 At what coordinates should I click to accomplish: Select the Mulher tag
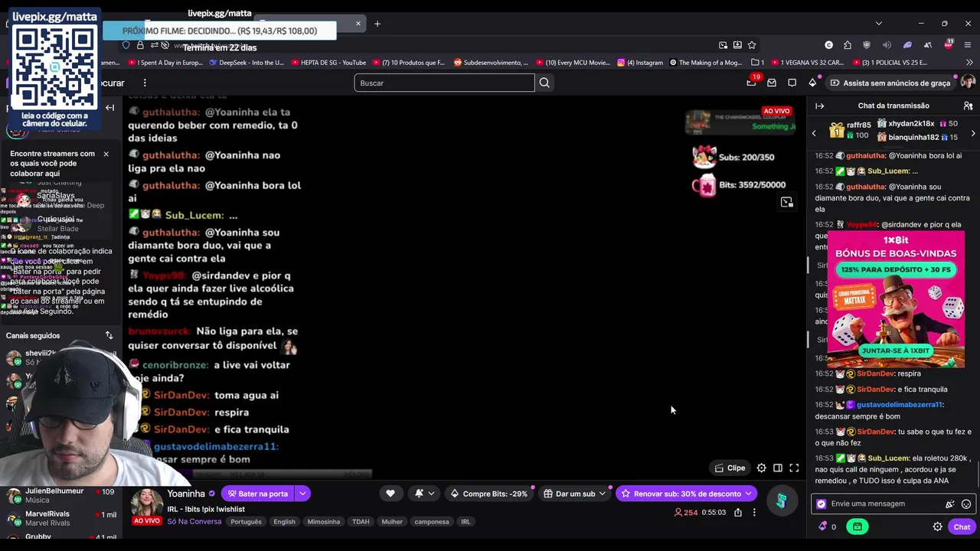392,522
